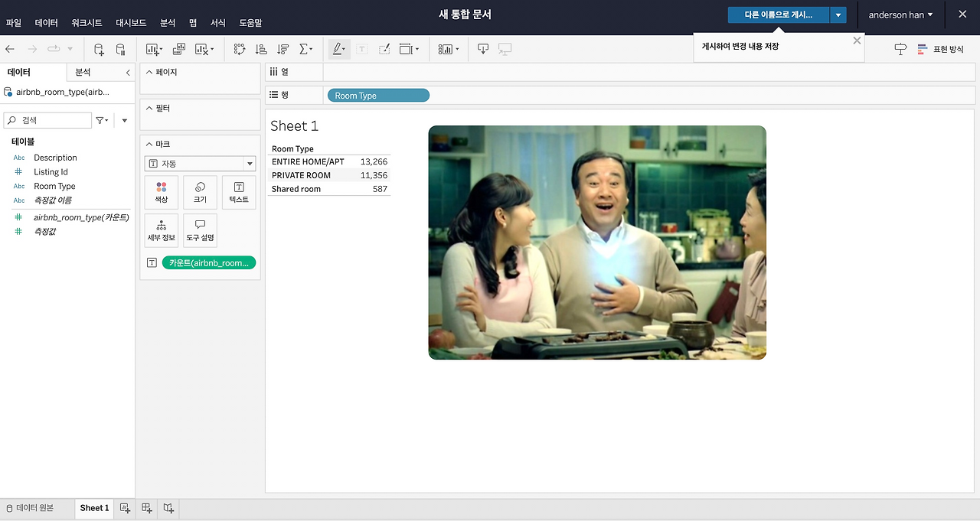The image size is (980, 521).
Task: Open the 대시보드 menu
Action: (x=131, y=23)
